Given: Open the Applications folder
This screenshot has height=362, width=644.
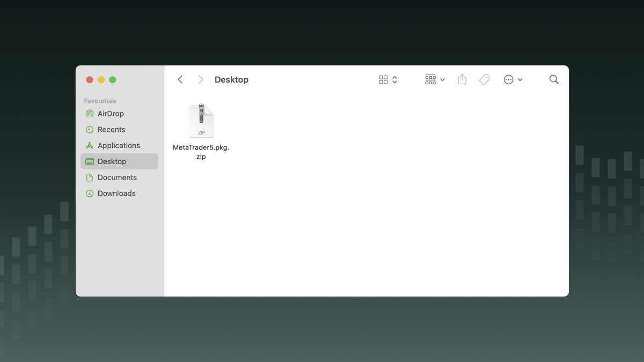Looking at the screenshot, I should (x=119, y=145).
